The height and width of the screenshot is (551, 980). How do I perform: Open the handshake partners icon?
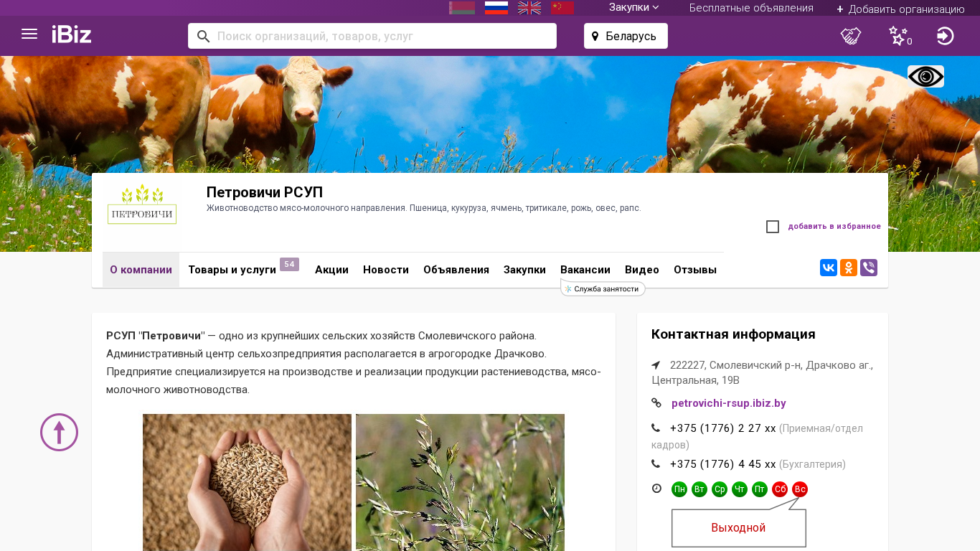pos(851,36)
